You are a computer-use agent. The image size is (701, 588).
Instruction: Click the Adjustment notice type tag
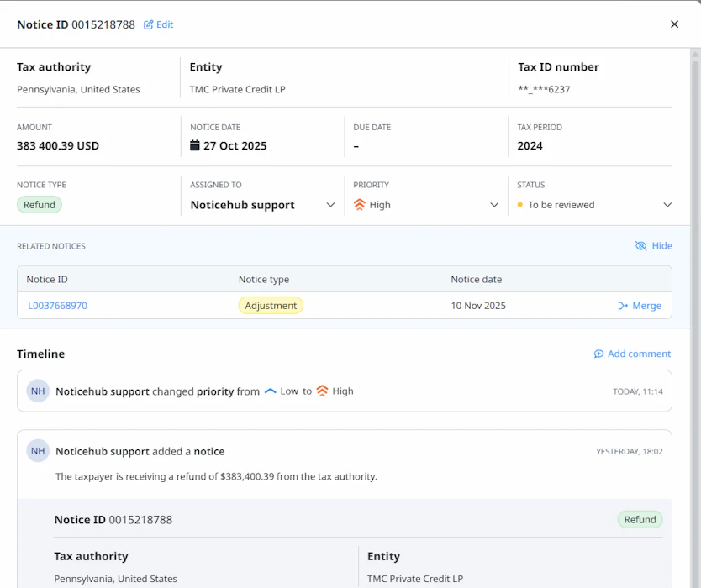coord(271,306)
